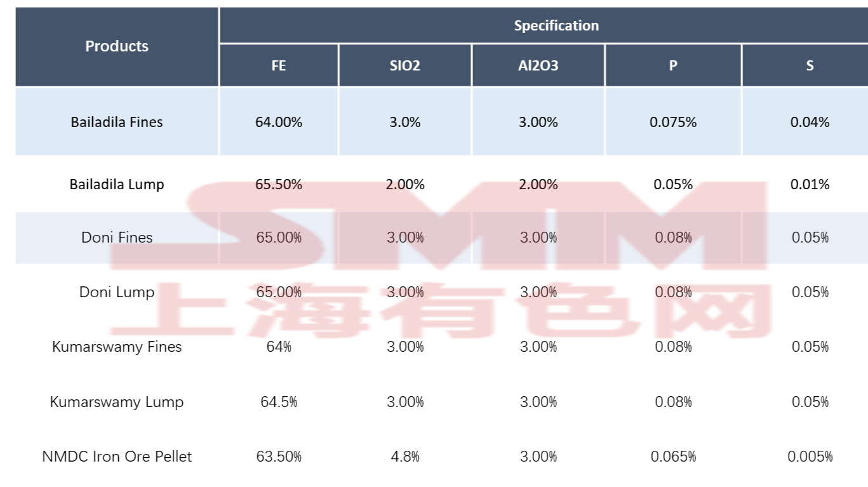Viewport: 868px width, 487px height.
Task: Select the Bailadila Lump row label
Action: (117, 184)
